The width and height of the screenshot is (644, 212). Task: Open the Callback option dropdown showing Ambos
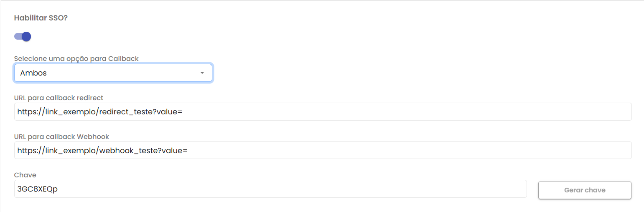pyautogui.click(x=113, y=73)
